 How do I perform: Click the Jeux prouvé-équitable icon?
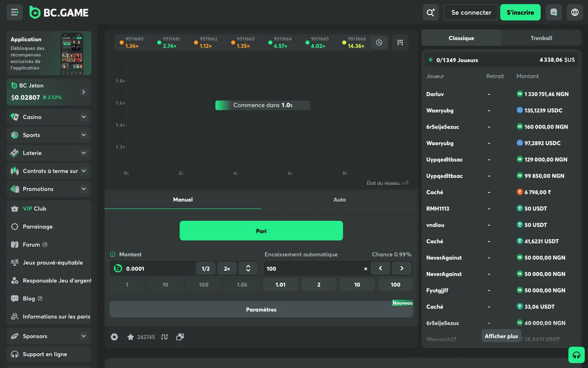[15, 263]
